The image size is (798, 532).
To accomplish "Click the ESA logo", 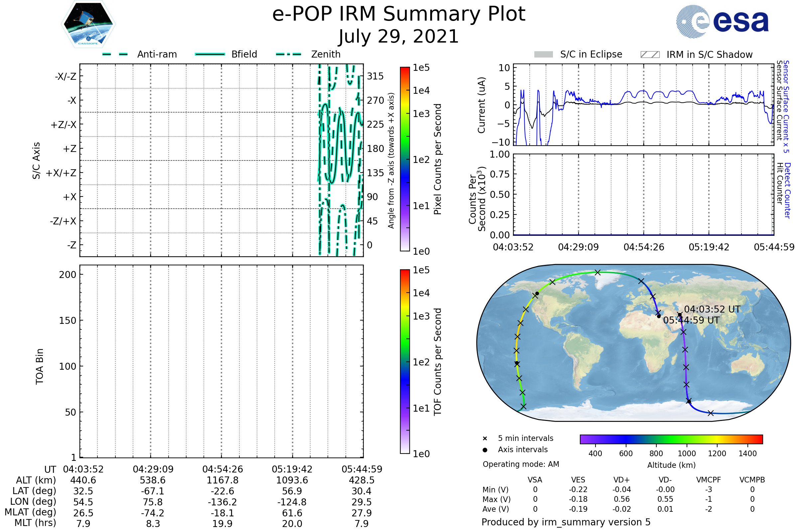I will (x=722, y=21).
